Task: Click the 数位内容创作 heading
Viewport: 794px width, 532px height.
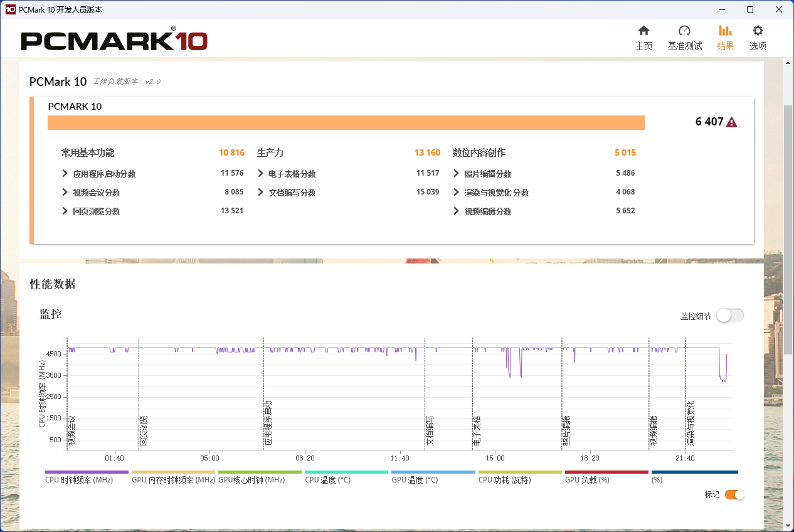Action: 479,152
